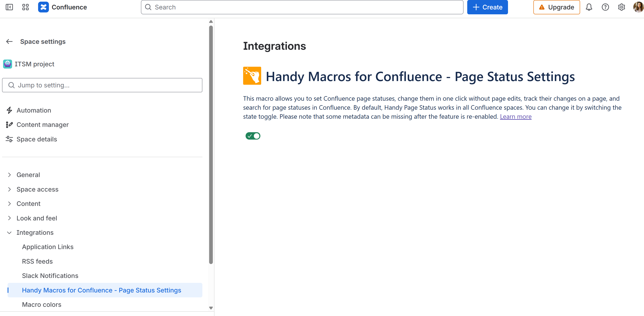Open Space details in sidebar
This screenshot has height=316, width=644.
pos(37,139)
